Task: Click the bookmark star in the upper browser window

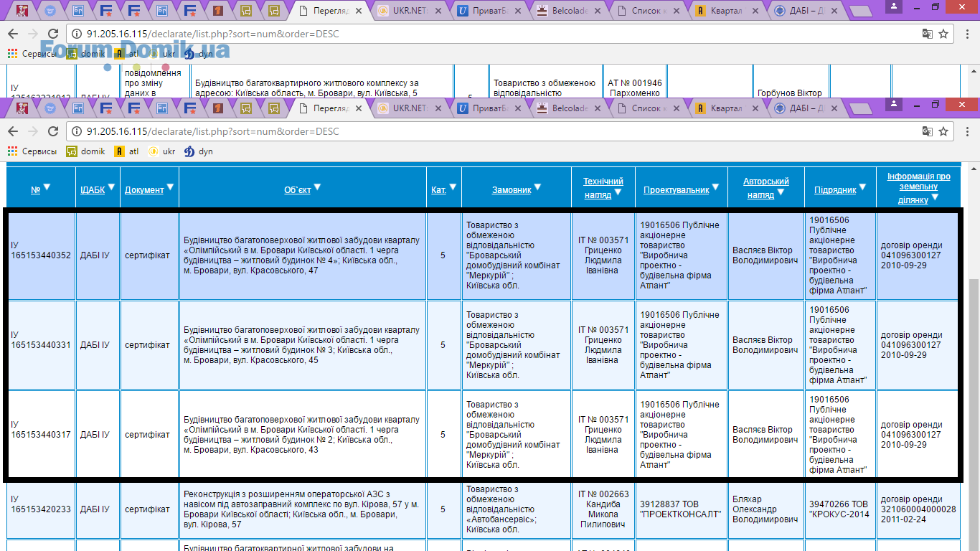Action: click(x=943, y=34)
